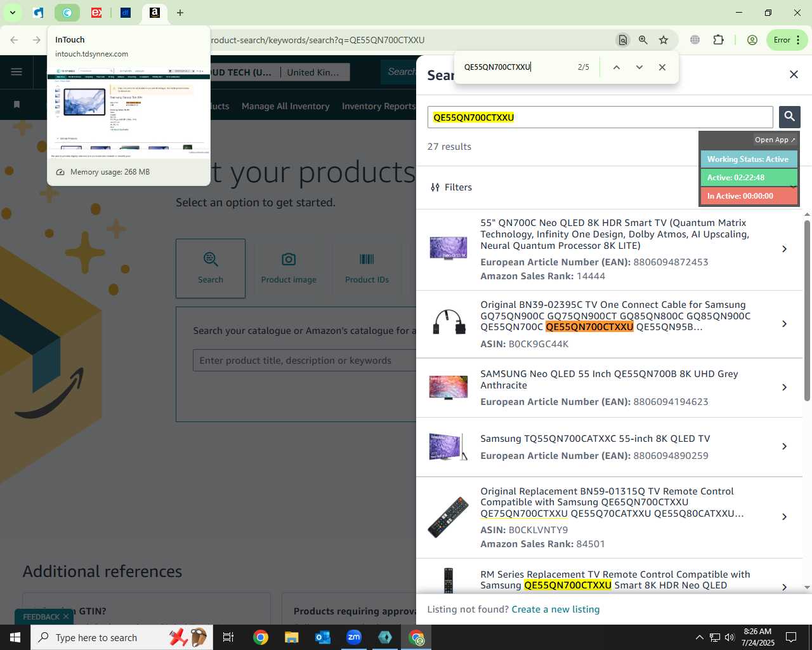Open File Explorer from taskbar
This screenshot has width=812, height=650.
coord(291,637)
